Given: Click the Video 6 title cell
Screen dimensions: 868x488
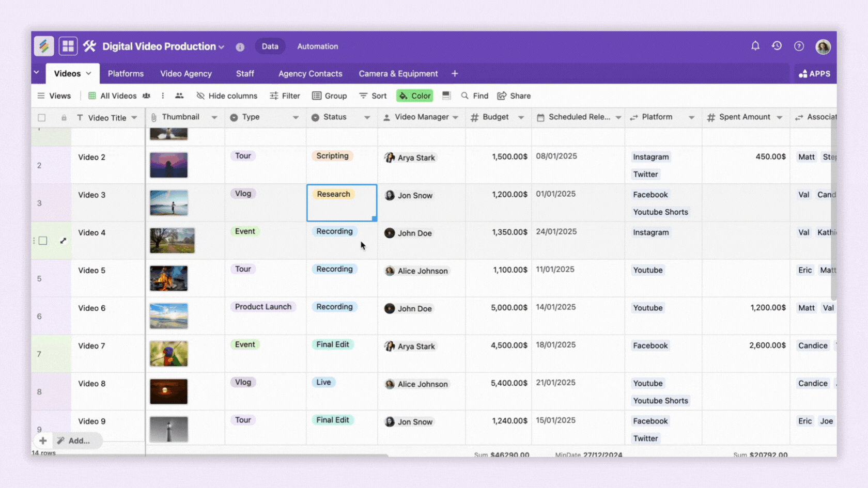Looking at the screenshot, I should point(108,316).
